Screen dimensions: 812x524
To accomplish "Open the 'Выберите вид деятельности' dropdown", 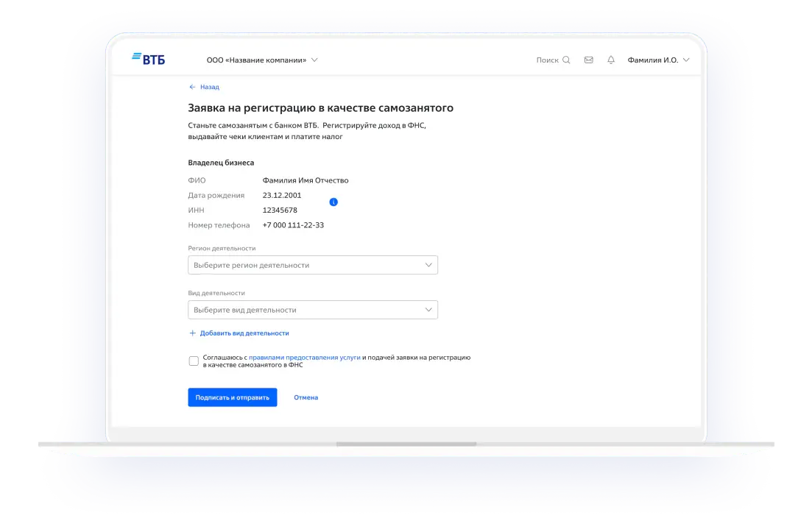I will click(306, 310).
